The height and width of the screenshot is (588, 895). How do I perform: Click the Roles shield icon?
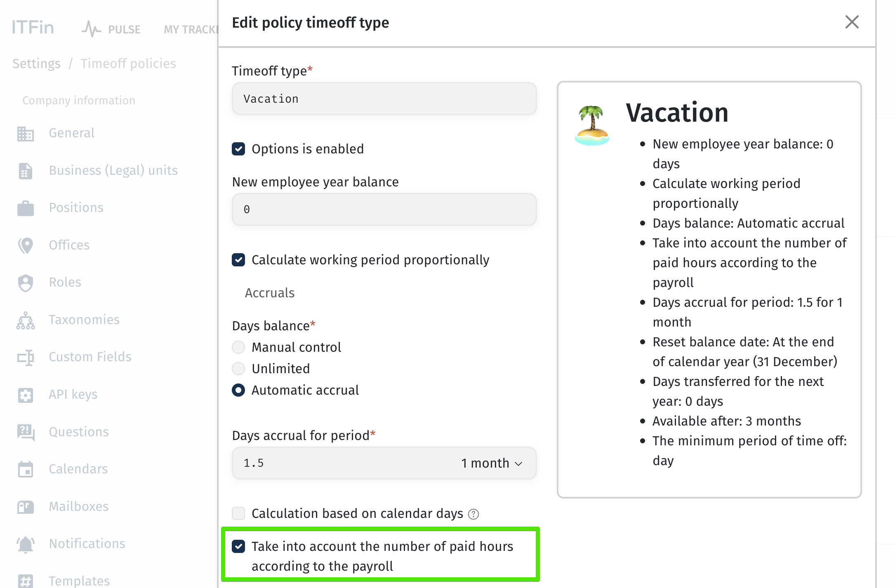click(26, 283)
